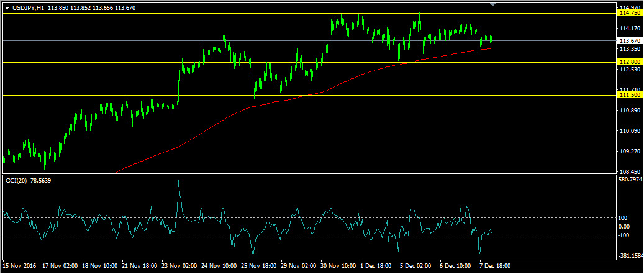The width and height of the screenshot is (644, 274).
Task: Click the 6 Dec 10:00 time label
Action: click(x=456, y=266)
